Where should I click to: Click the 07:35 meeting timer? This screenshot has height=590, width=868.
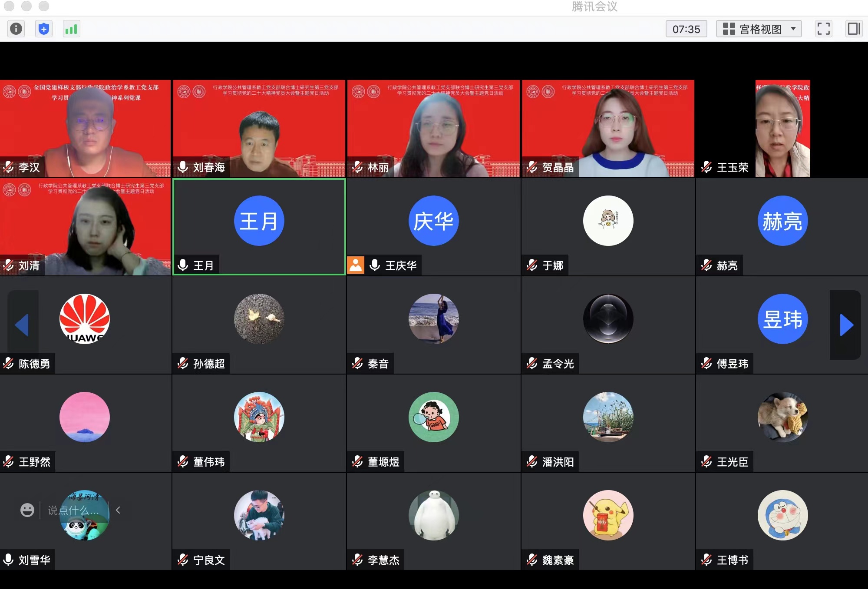[686, 29]
